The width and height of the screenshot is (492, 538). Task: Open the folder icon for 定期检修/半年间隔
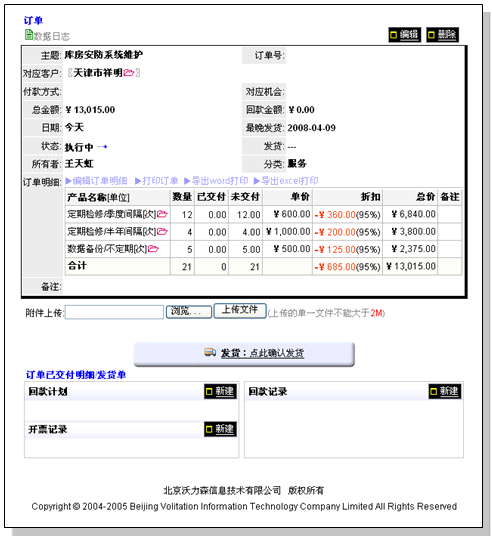(162, 232)
